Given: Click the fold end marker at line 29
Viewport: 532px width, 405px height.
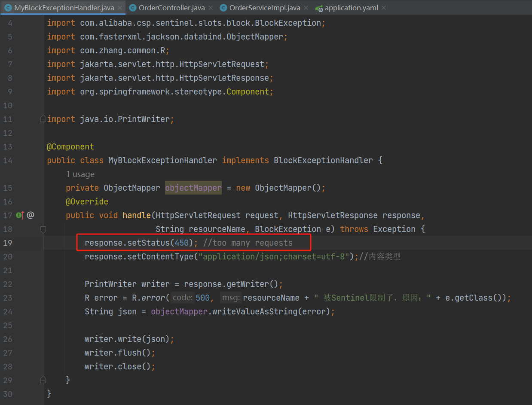Looking at the screenshot, I should (43, 380).
